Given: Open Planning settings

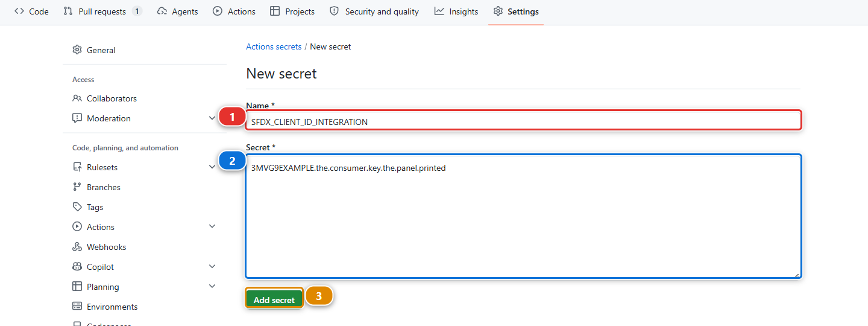Looking at the screenshot, I should click(145, 287).
